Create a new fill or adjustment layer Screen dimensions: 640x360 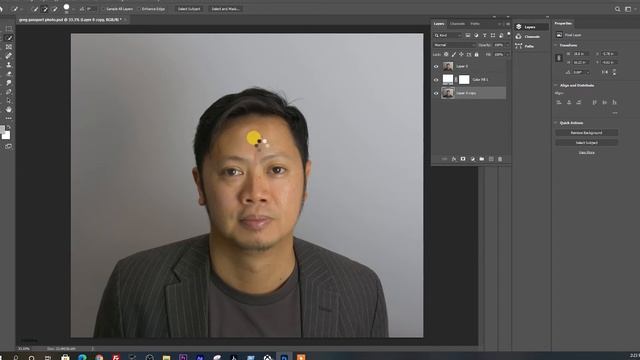point(472,159)
